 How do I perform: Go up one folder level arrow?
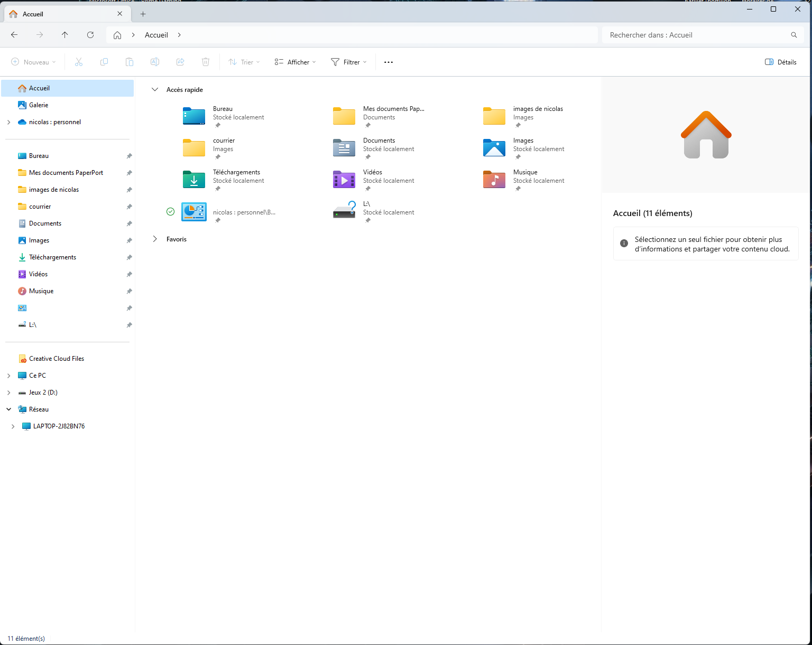[x=65, y=35]
